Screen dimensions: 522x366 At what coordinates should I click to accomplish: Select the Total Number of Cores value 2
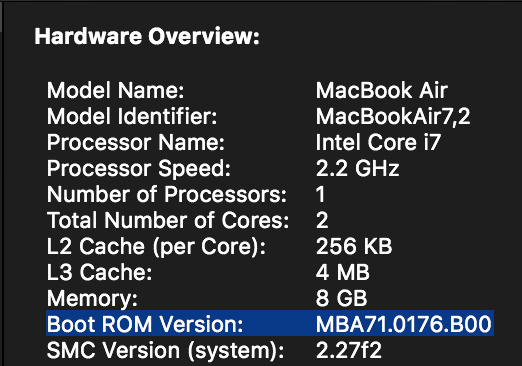pyautogui.click(x=322, y=220)
